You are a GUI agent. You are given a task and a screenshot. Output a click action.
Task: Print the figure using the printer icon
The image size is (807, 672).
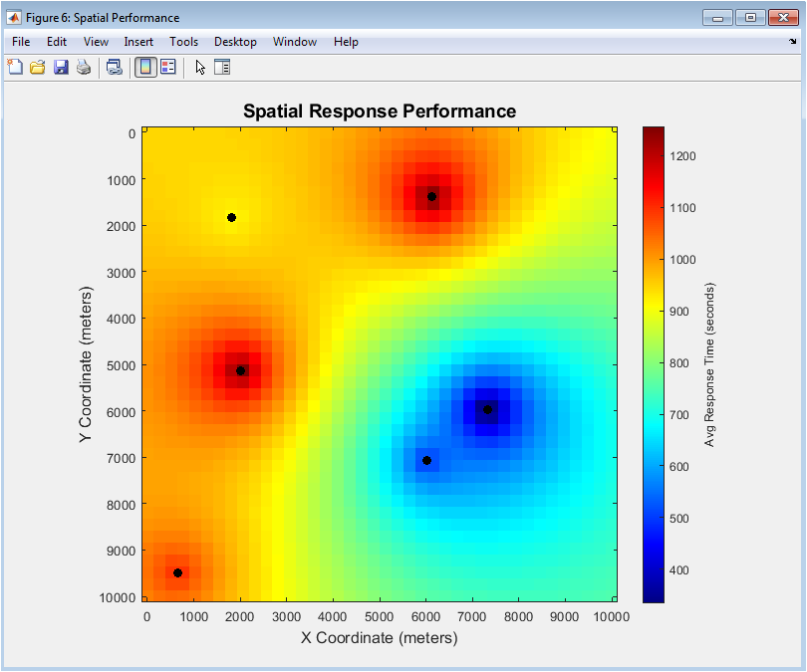click(84, 68)
